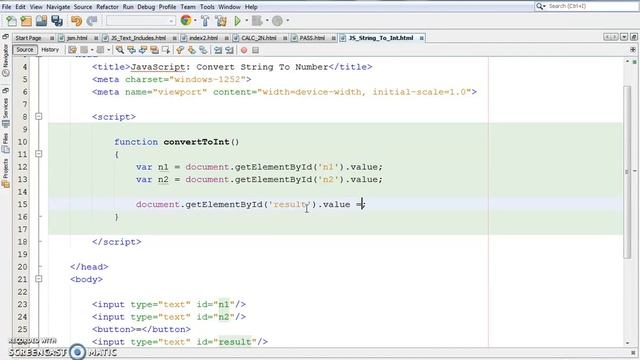Open the project configuration combo box
Image resolution: width=640 pixels, height=360 pixels.
point(141,21)
